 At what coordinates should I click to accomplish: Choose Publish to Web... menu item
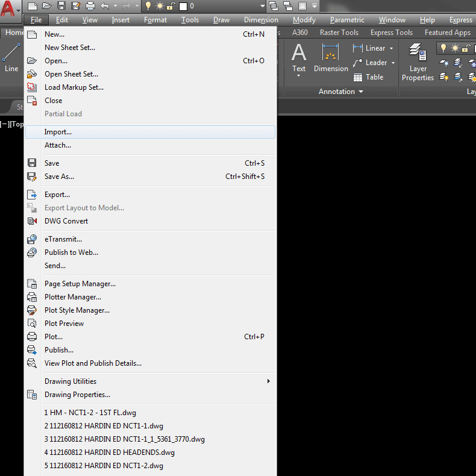pyautogui.click(x=150, y=252)
